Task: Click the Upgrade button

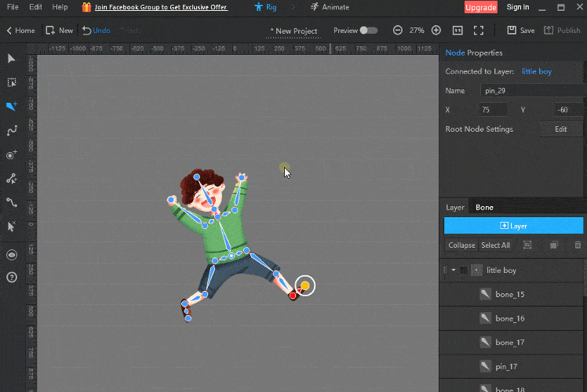Action: tap(480, 7)
